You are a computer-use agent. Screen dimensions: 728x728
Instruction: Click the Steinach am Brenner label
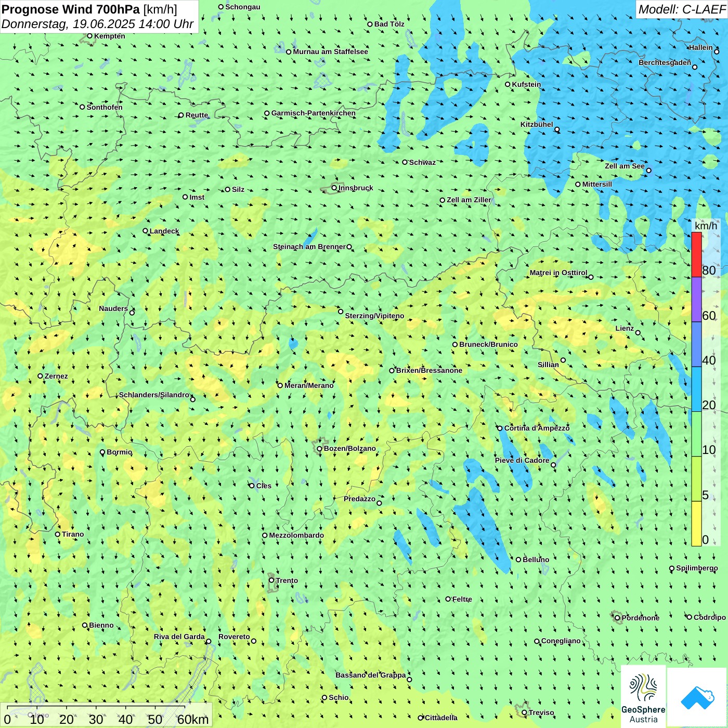[x=309, y=246]
